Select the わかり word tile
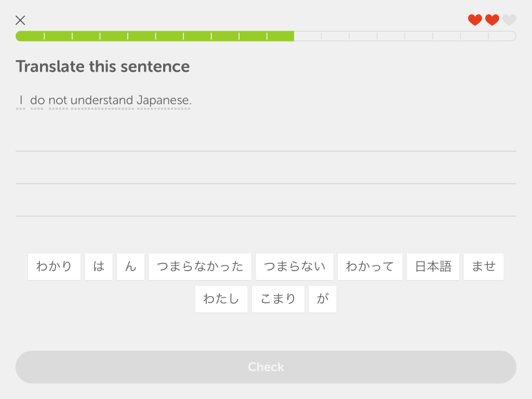This screenshot has width=532, height=399. pos(54,267)
